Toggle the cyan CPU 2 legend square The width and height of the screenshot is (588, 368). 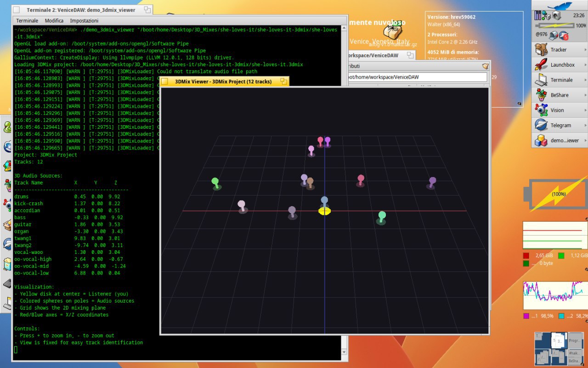561,316
